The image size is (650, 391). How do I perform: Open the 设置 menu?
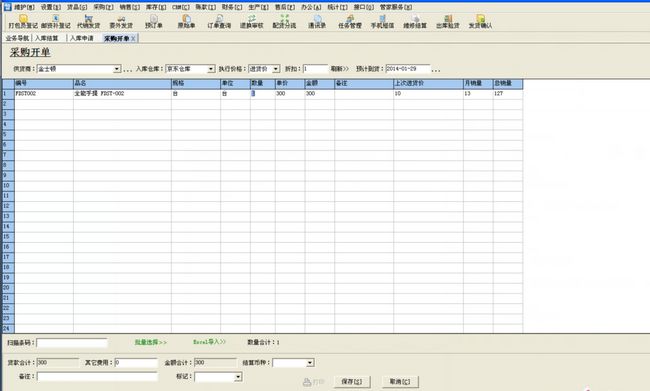tap(51, 7)
